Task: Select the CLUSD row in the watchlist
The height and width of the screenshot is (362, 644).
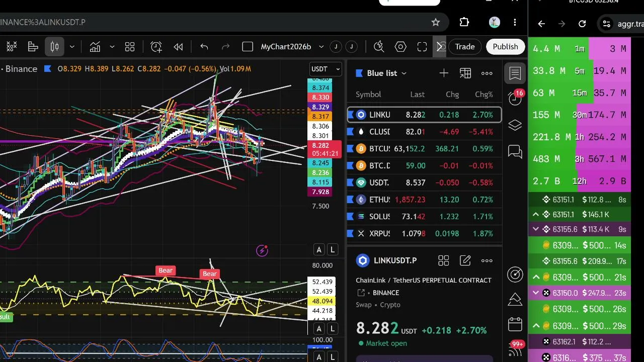Action: click(424, 132)
